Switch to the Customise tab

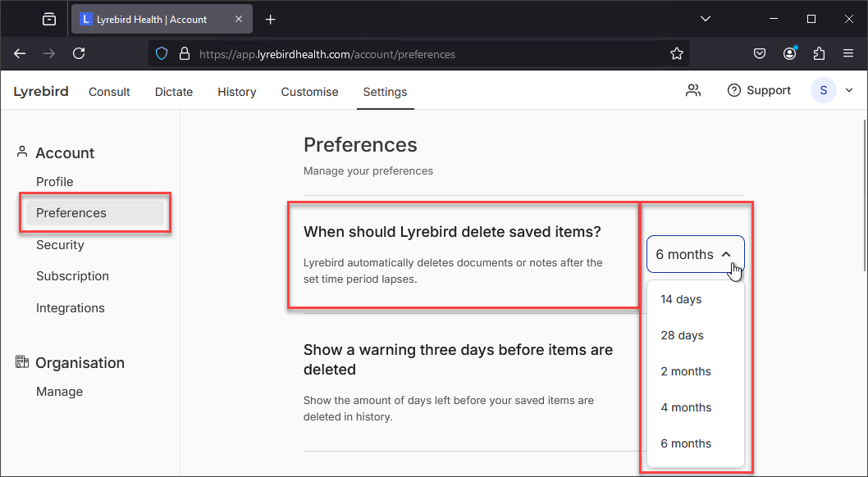(x=309, y=92)
